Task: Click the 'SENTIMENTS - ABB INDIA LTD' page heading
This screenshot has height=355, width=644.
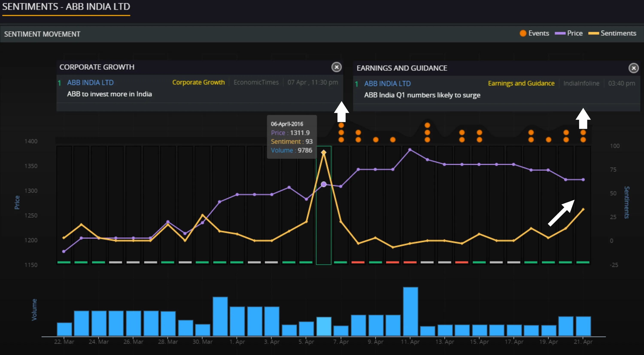Action: point(66,7)
